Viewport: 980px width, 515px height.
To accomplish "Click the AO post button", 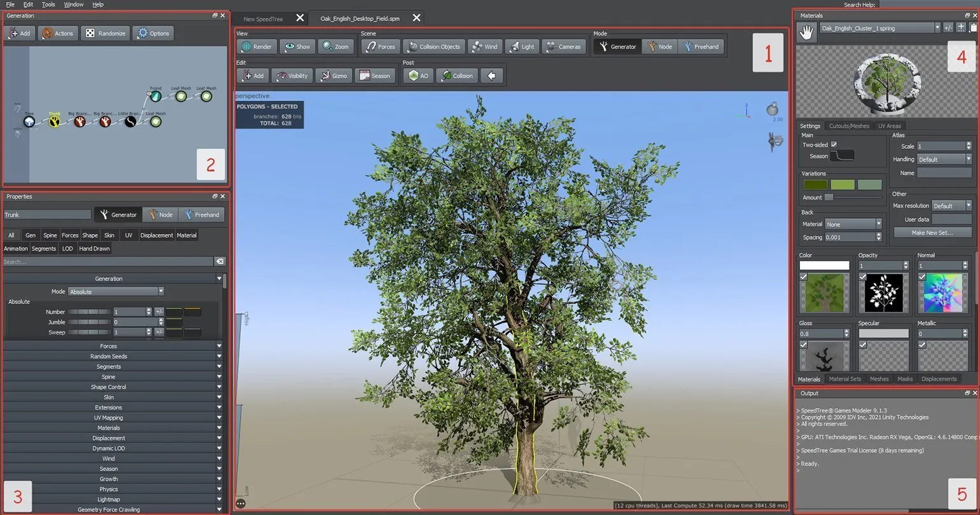I will [x=418, y=76].
